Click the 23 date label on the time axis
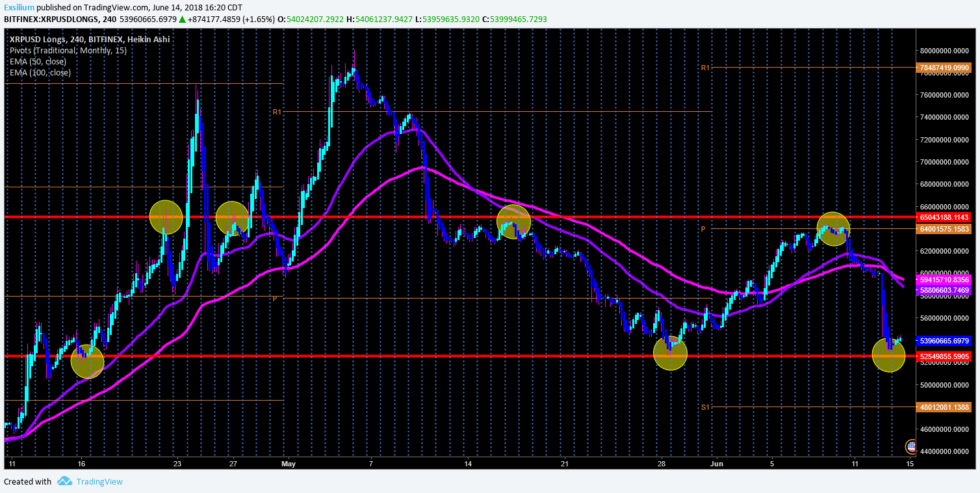This screenshot has height=493, width=980. coord(177,464)
